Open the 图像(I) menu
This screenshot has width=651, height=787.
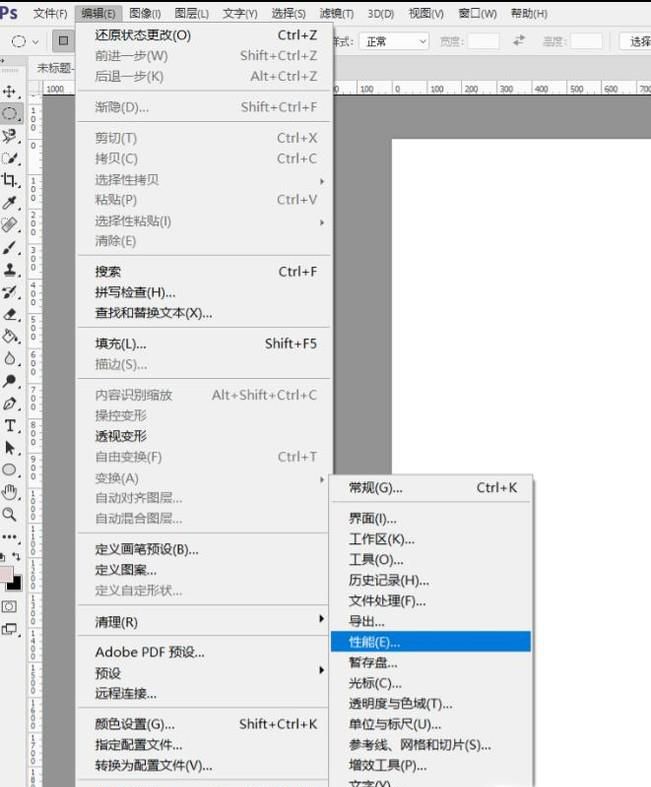[145, 14]
